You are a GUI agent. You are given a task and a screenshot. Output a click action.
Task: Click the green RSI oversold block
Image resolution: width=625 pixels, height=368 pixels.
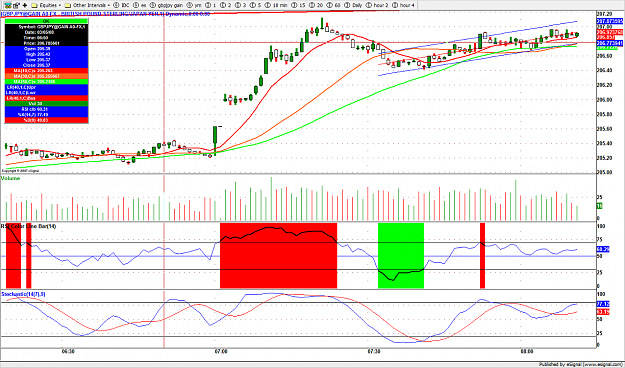tap(401, 256)
